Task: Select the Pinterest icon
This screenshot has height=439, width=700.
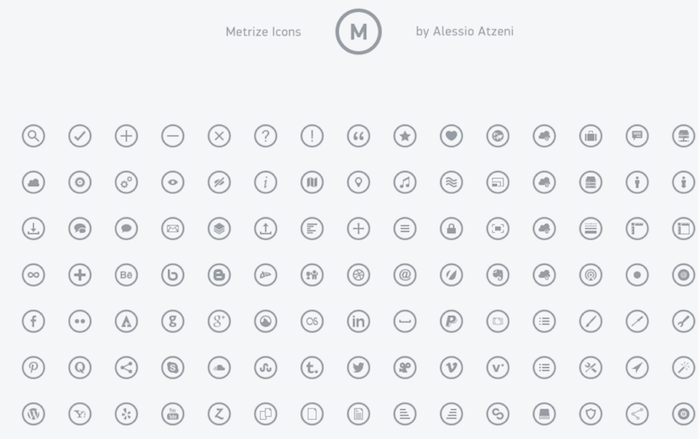Action: 33,367
